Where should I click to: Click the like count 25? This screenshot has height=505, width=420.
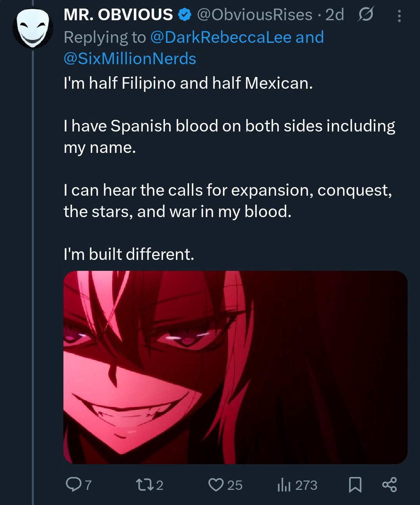coord(234,485)
